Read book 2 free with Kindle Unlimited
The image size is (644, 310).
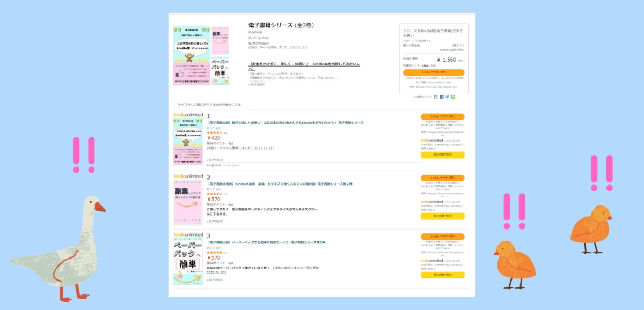point(442,216)
